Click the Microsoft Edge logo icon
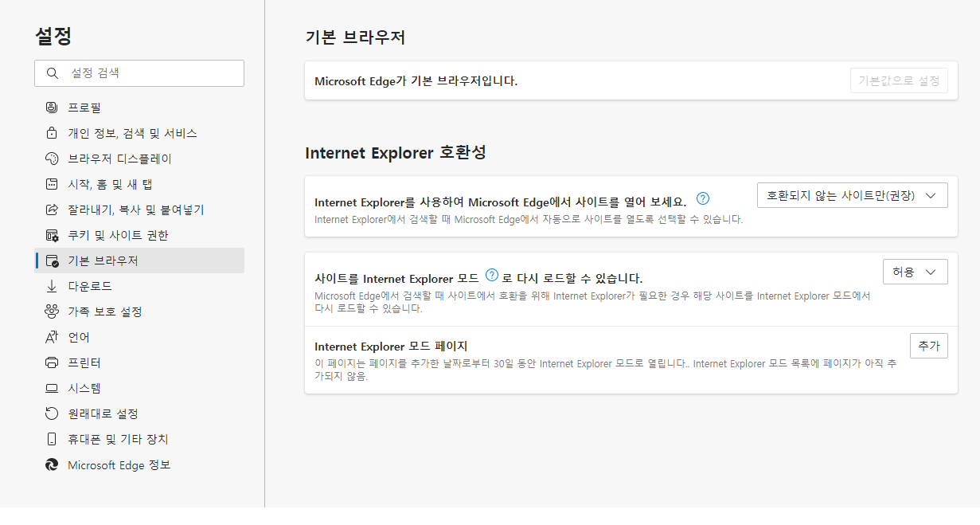The height and width of the screenshot is (525, 980). [x=52, y=464]
